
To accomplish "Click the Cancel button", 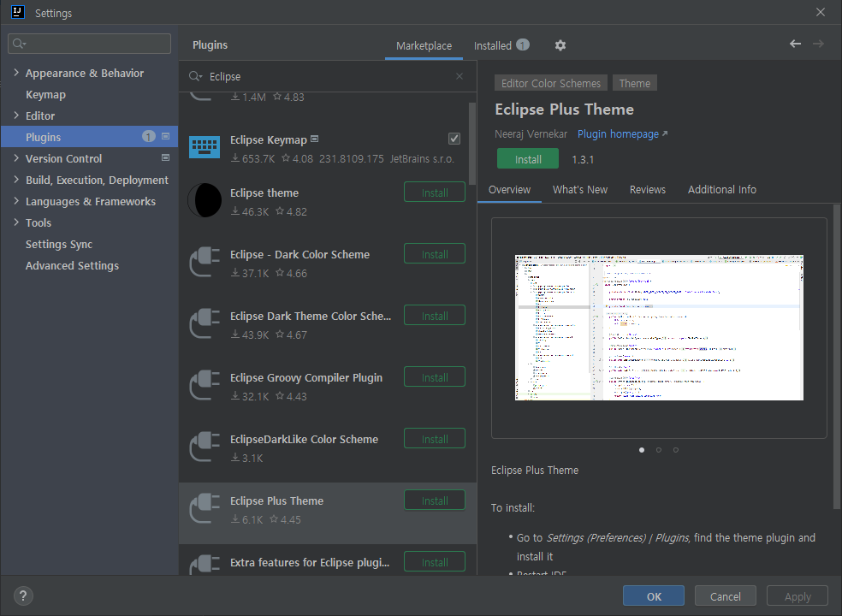I will (x=725, y=596).
